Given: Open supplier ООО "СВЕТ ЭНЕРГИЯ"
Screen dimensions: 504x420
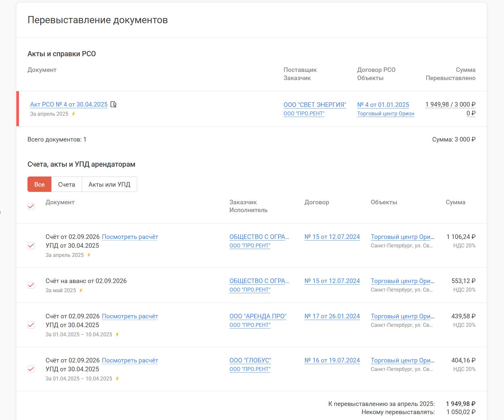Looking at the screenshot, I should tap(315, 105).
